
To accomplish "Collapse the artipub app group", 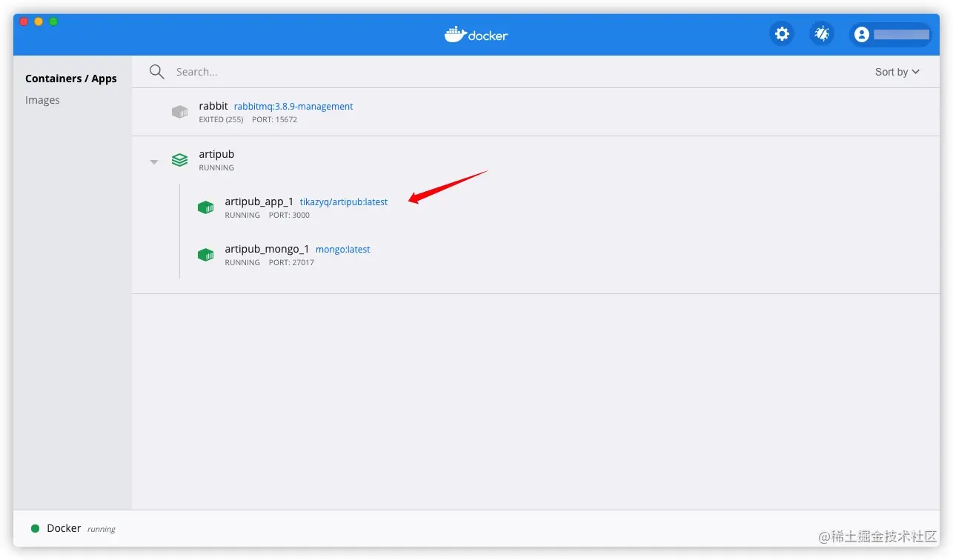I will [x=154, y=161].
